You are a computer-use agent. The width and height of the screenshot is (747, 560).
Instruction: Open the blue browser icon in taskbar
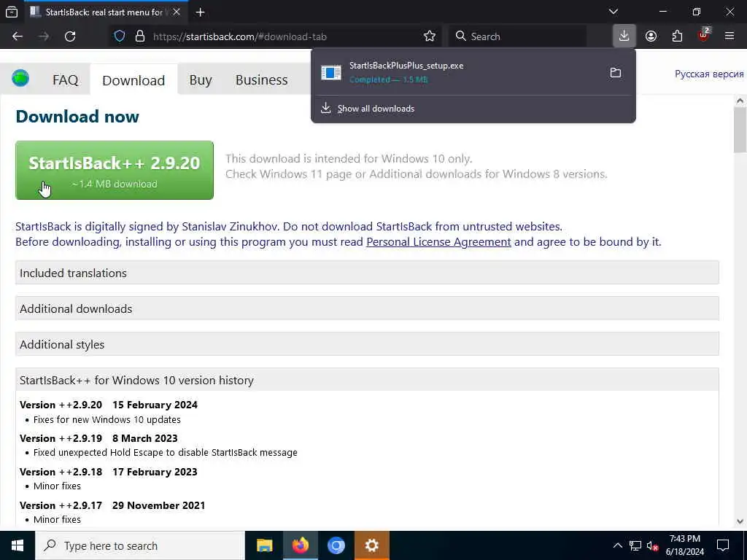(336, 545)
